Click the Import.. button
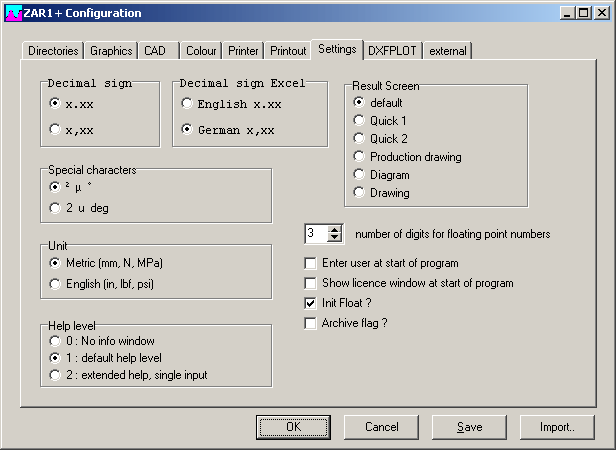The image size is (616, 450). tap(557, 427)
